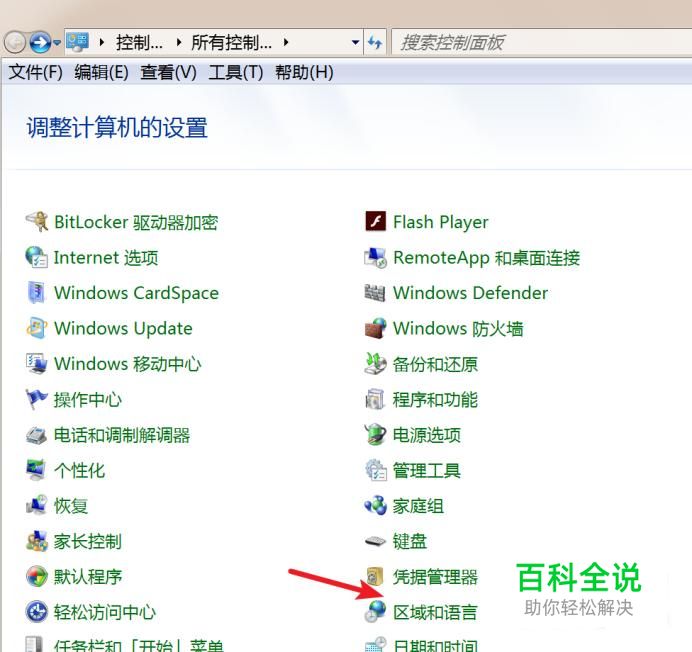This screenshot has height=652, width=692.
Task: Open the recent pages dropdown arrow
Action: (57, 43)
